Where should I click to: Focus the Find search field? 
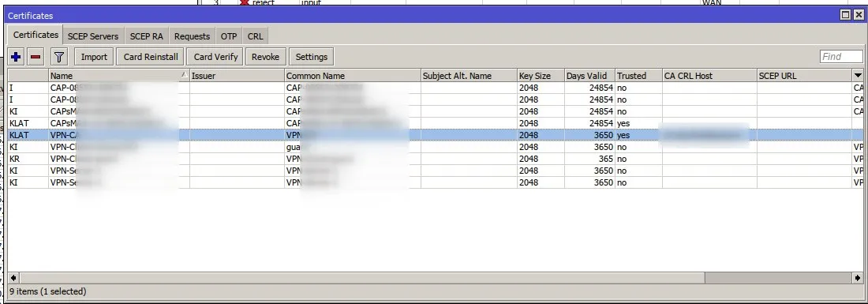841,57
